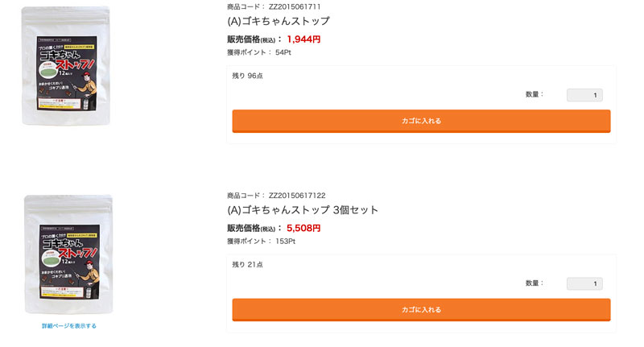Click the 獲得ポイント 153Pt text
This screenshot has width=644, height=347.
[x=262, y=241]
